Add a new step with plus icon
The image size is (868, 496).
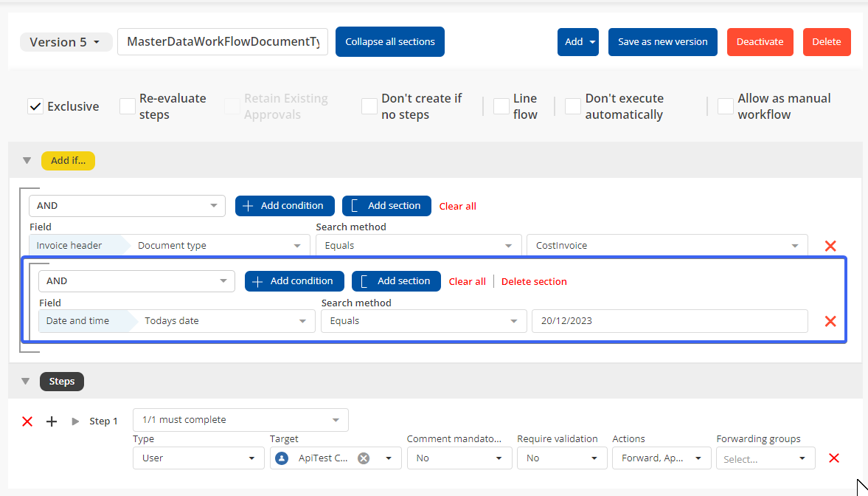52,421
